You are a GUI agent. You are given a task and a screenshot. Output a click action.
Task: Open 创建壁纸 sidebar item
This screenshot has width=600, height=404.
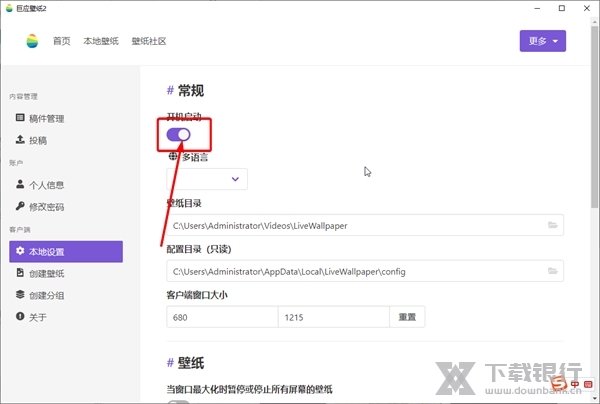point(66,273)
